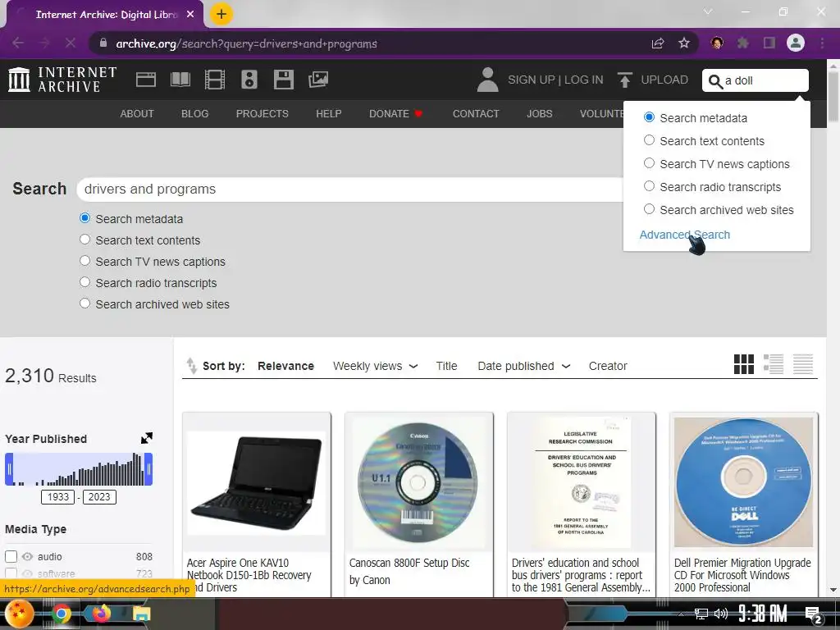Click the 1933 start year field
Screen dimensions: 840x630
click(58, 496)
